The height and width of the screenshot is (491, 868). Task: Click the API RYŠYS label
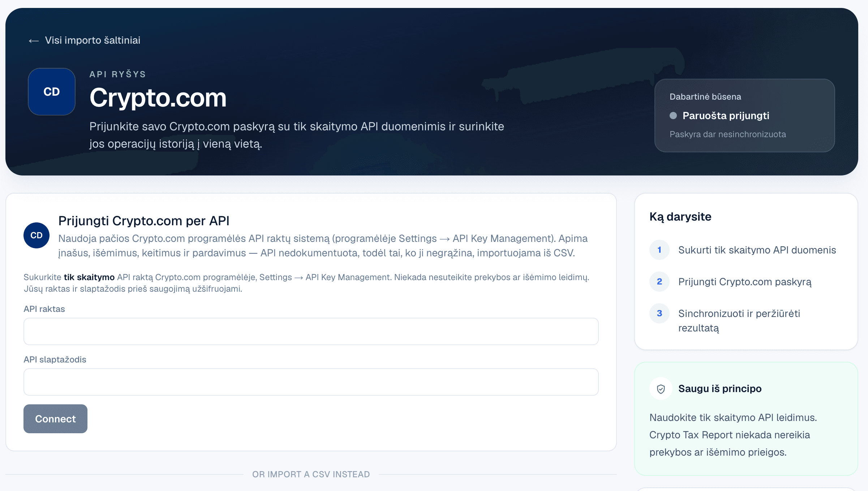117,74
